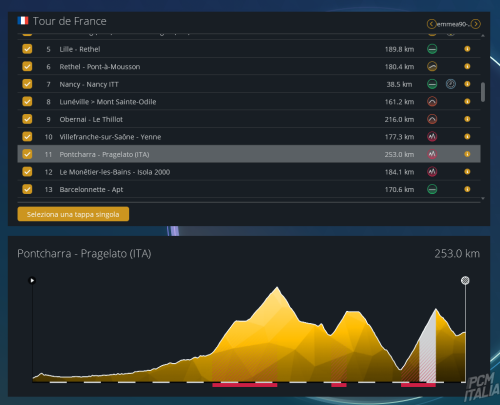Select stage row Lunéville > Mont Sainte-Odile

pyautogui.click(x=249, y=101)
